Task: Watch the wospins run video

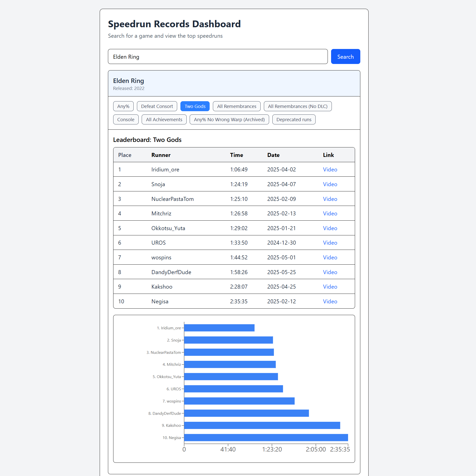Action: [330, 257]
